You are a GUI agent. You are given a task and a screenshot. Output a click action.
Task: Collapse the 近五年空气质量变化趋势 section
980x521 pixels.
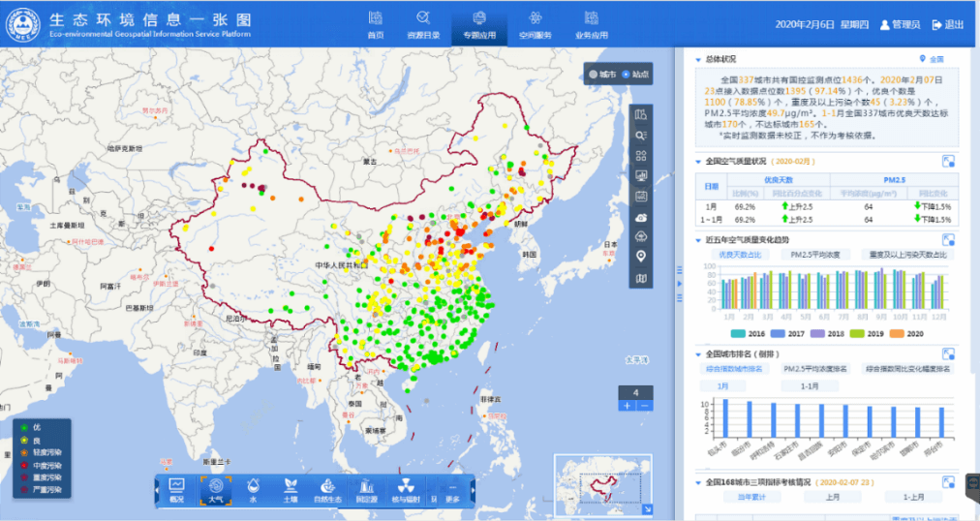(x=699, y=239)
